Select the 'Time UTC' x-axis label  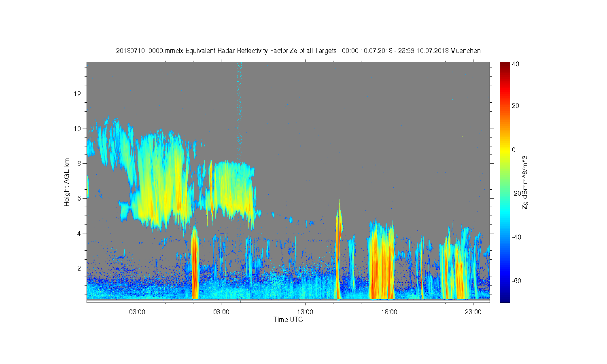[288, 320]
